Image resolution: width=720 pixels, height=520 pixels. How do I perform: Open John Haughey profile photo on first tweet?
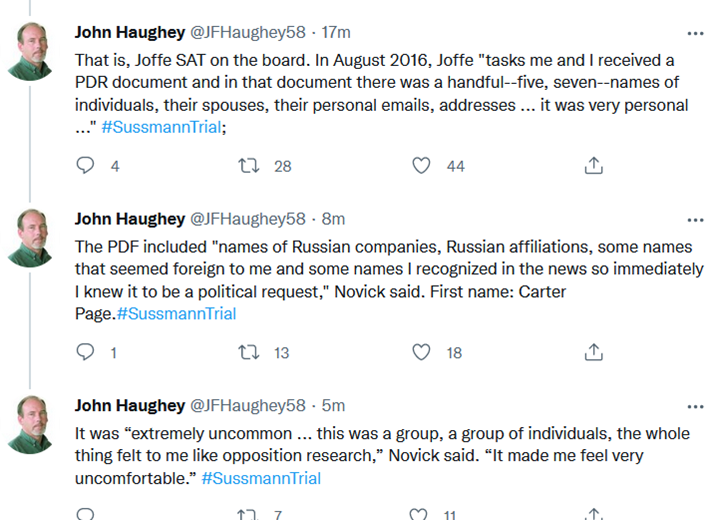coord(30,51)
